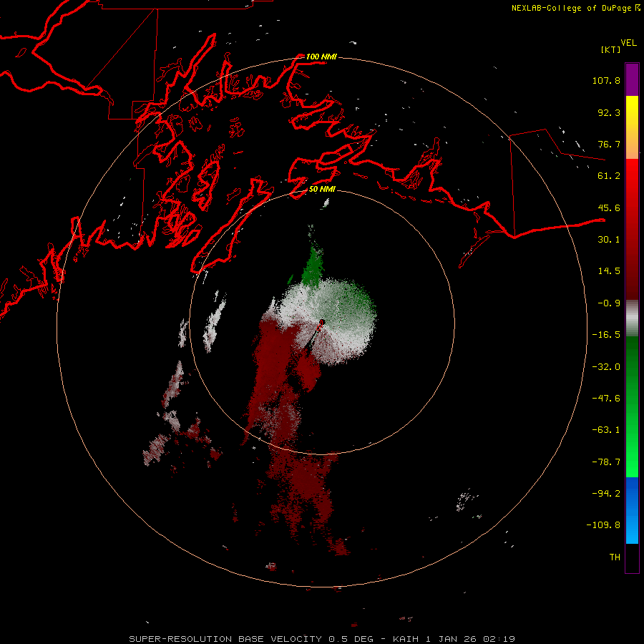Click the VEL legend title
Viewport: 644px width, 644px height.
(x=628, y=43)
